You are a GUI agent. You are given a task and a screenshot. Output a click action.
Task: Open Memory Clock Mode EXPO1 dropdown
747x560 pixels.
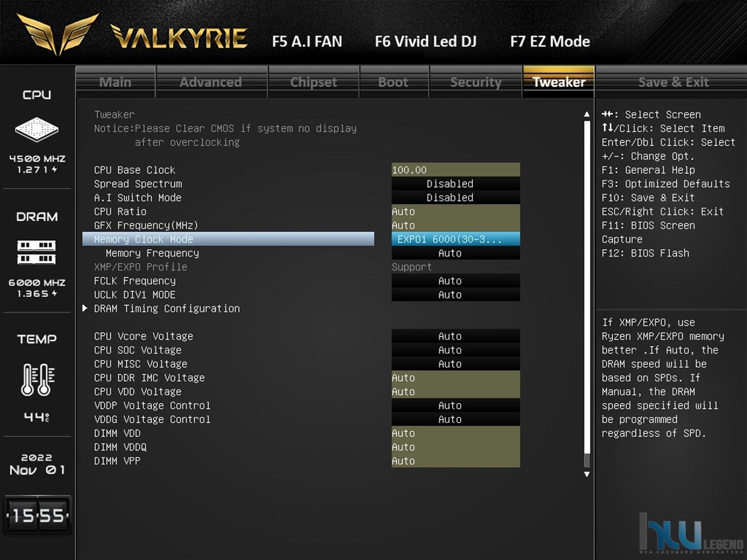[456, 239]
